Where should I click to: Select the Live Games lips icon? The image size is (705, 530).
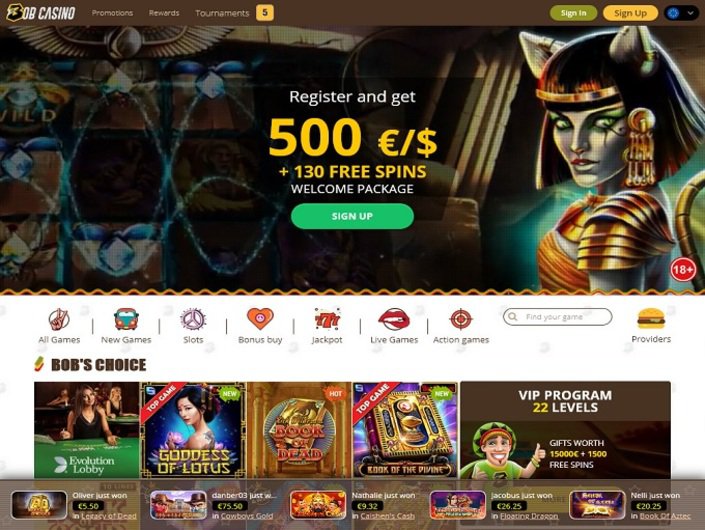[394, 319]
